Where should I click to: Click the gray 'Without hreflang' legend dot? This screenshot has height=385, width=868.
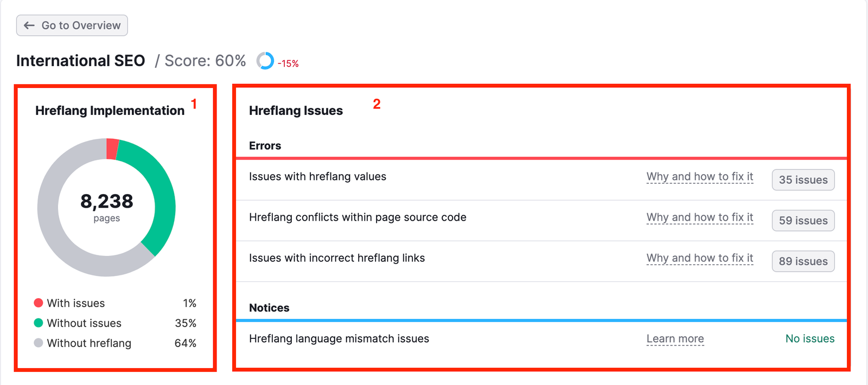click(x=38, y=343)
